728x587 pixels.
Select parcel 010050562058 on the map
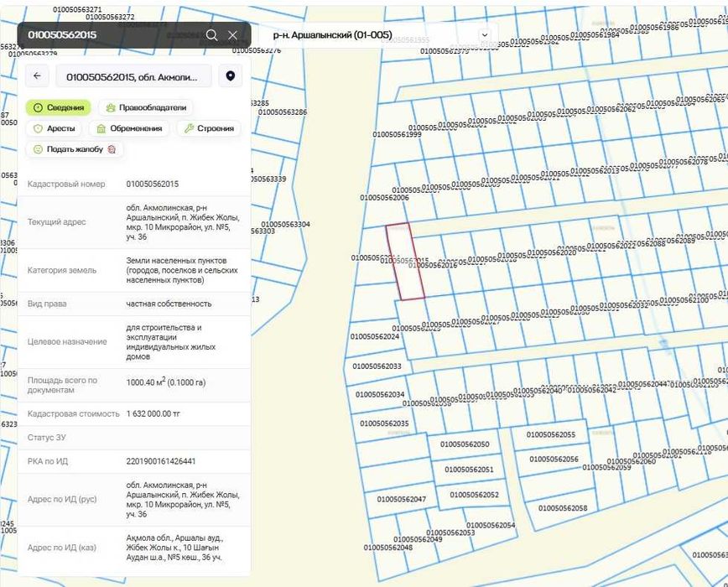point(563,508)
